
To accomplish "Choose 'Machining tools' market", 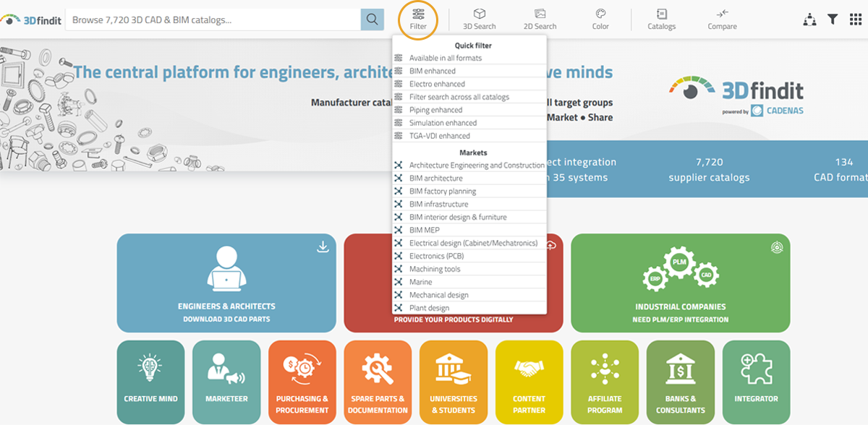I will (469, 270).
